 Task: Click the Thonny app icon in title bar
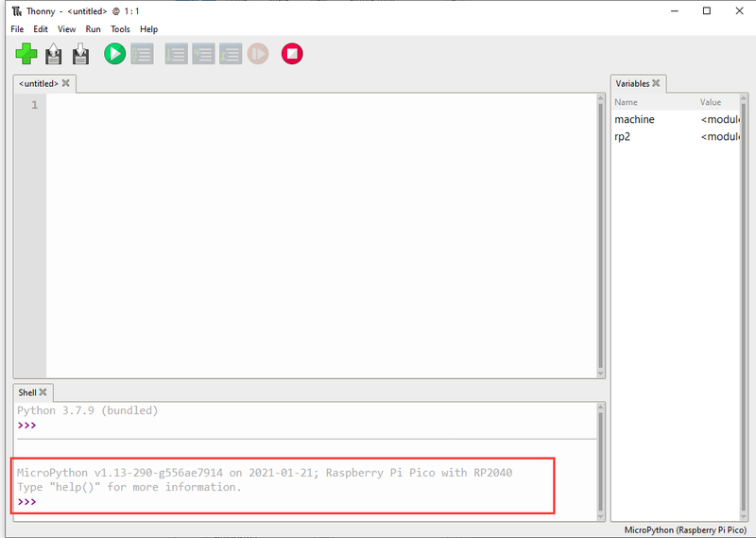(17, 11)
